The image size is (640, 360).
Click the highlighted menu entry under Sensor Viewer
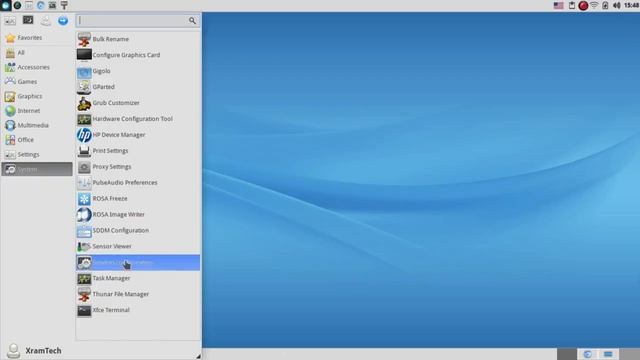[x=138, y=262]
